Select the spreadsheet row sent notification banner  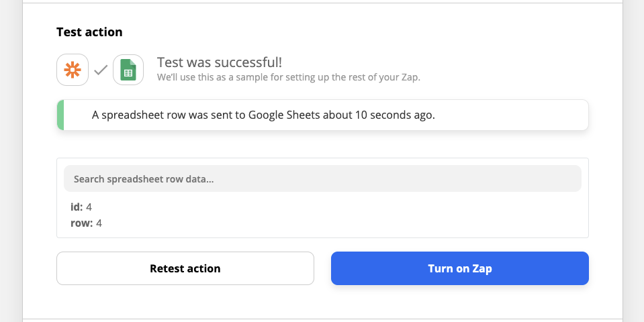[x=322, y=115]
